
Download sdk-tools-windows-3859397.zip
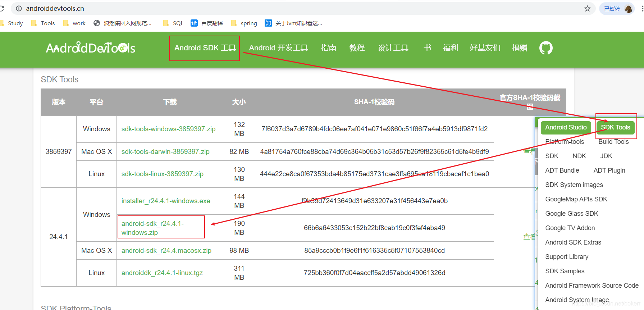pyautogui.click(x=168, y=129)
